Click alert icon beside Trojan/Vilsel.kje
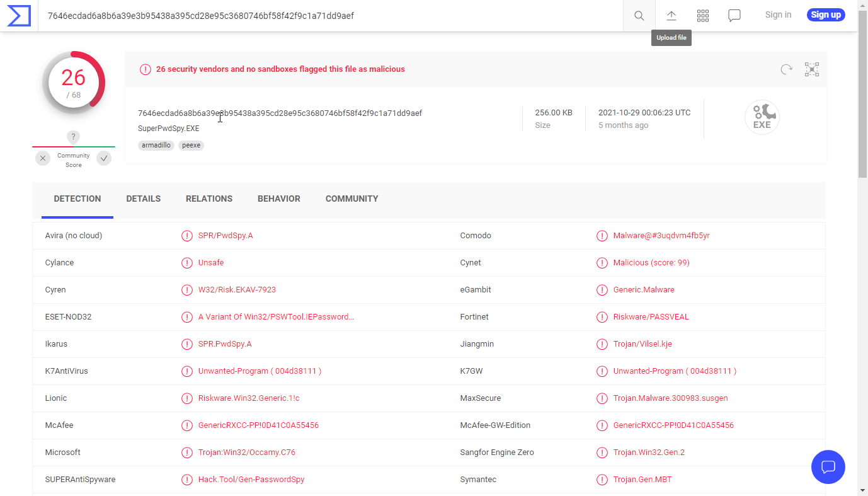This screenshot has height=496, width=868. 602,344
